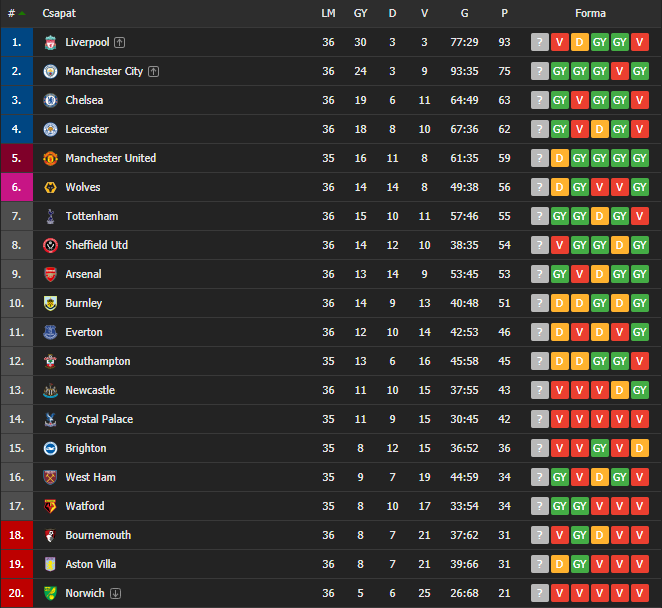
Task: Open the Manchester United team link
Action: tap(111, 158)
